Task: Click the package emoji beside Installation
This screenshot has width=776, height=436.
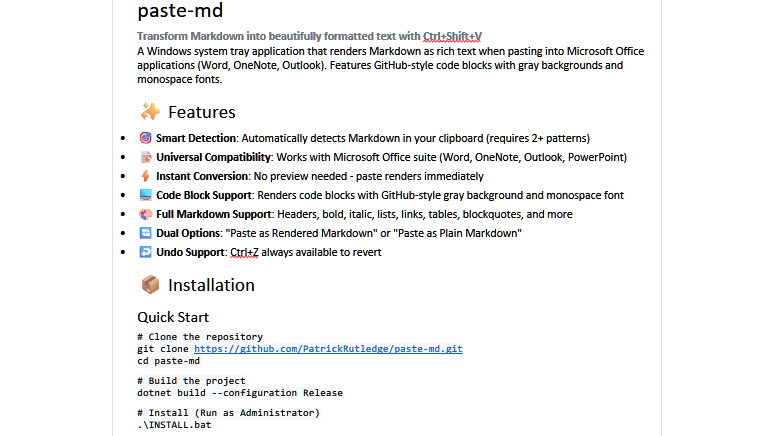Action: [x=150, y=285]
